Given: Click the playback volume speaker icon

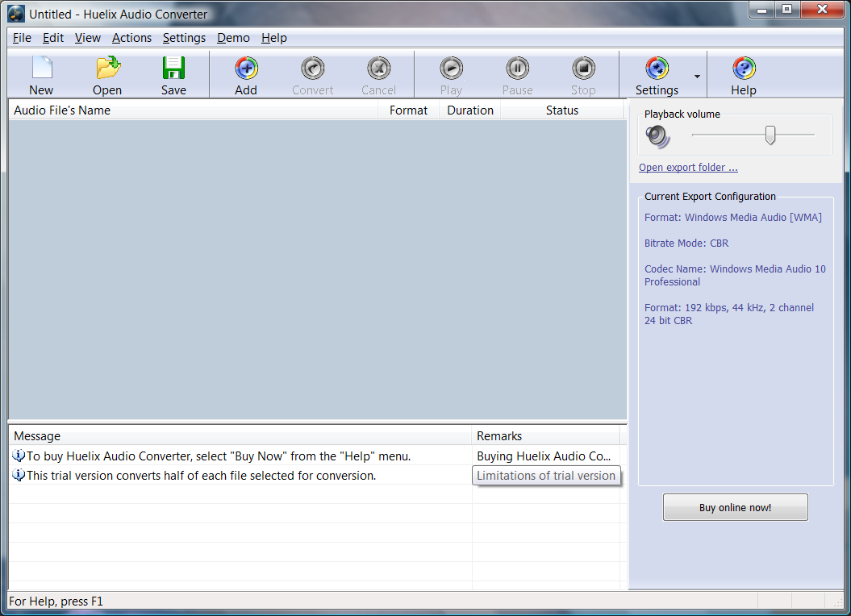Looking at the screenshot, I should (658, 135).
